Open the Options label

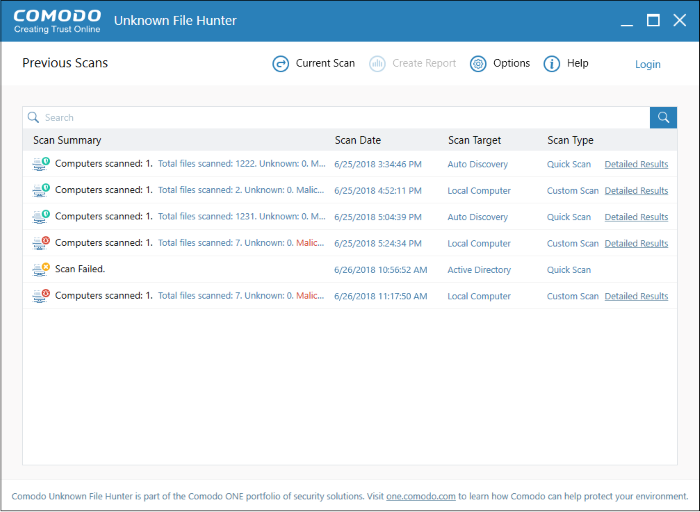point(512,63)
